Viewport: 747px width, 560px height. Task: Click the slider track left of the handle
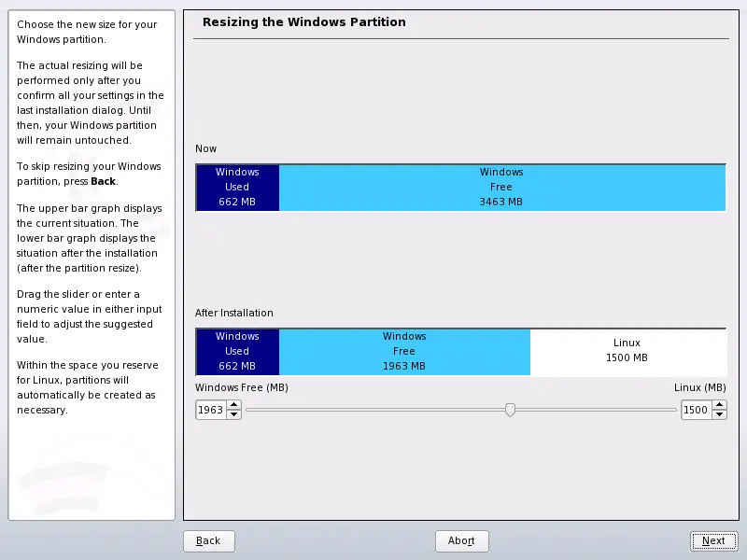click(373, 410)
